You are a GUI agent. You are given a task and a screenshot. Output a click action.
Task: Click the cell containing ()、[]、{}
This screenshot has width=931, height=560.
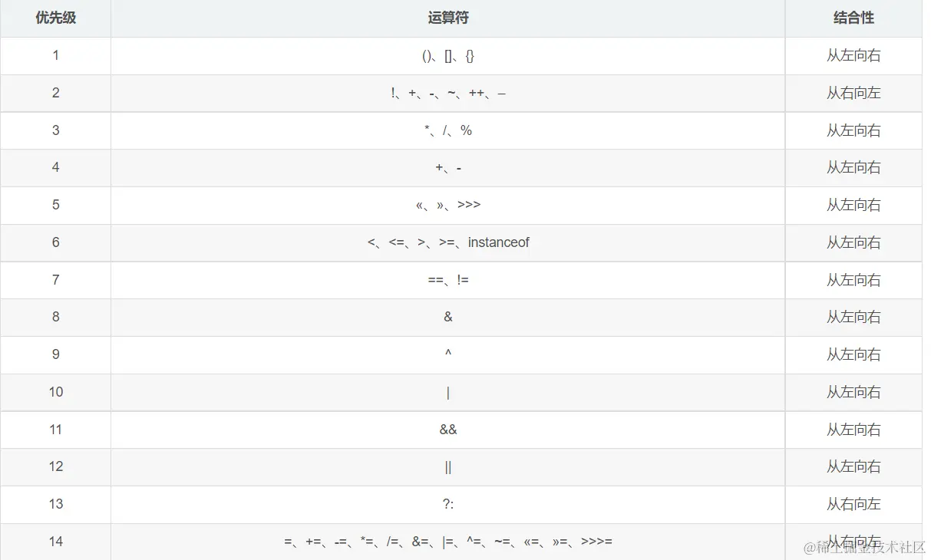click(x=447, y=56)
